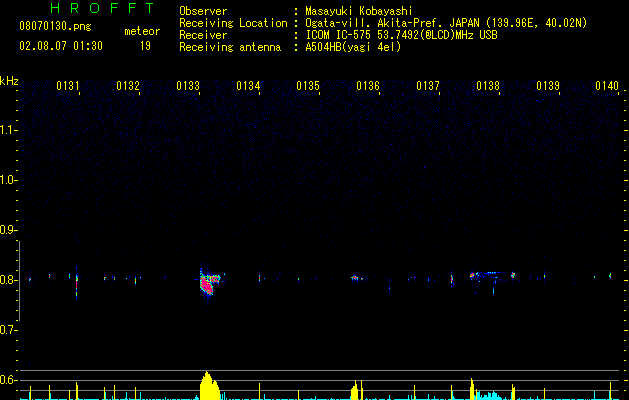Click time marker 0139

(x=548, y=86)
